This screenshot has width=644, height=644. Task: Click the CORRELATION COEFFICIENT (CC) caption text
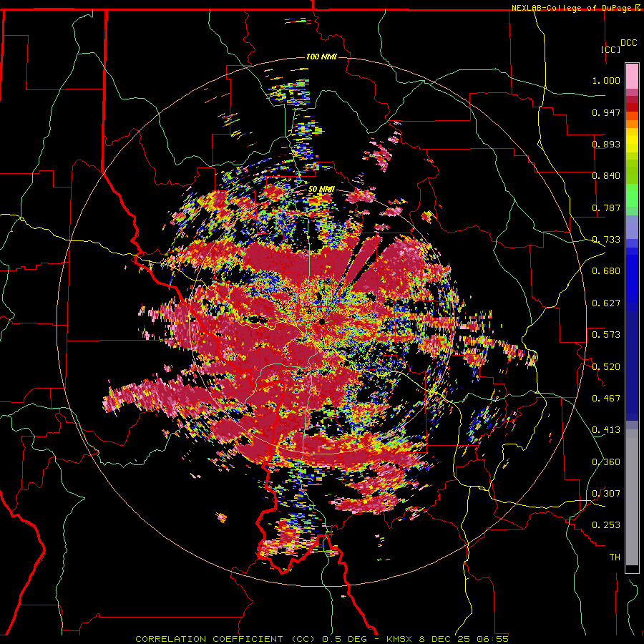[225, 639]
